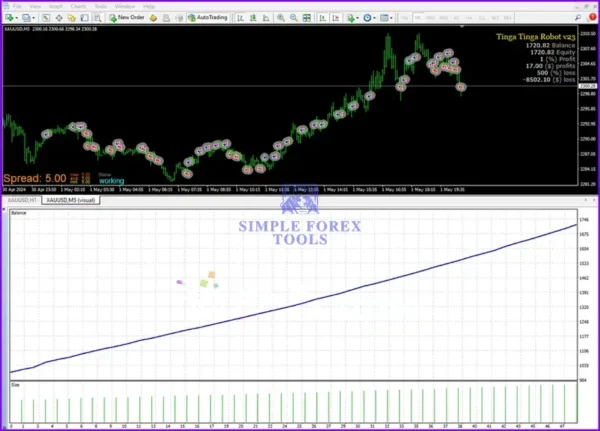Expand the New Chart dropdown arrow
The height and width of the screenshot is (431, 600).
pos(16,18)
